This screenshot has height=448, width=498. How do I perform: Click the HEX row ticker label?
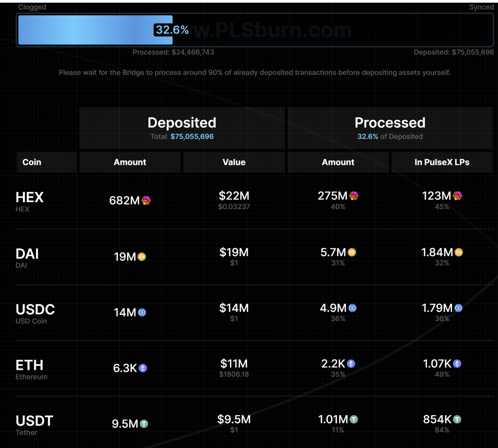[x=29, y=197]
